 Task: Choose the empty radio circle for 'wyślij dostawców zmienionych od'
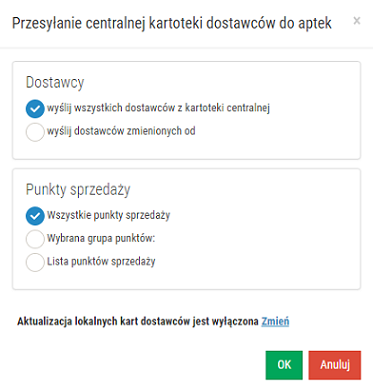(x=35, y=132)
